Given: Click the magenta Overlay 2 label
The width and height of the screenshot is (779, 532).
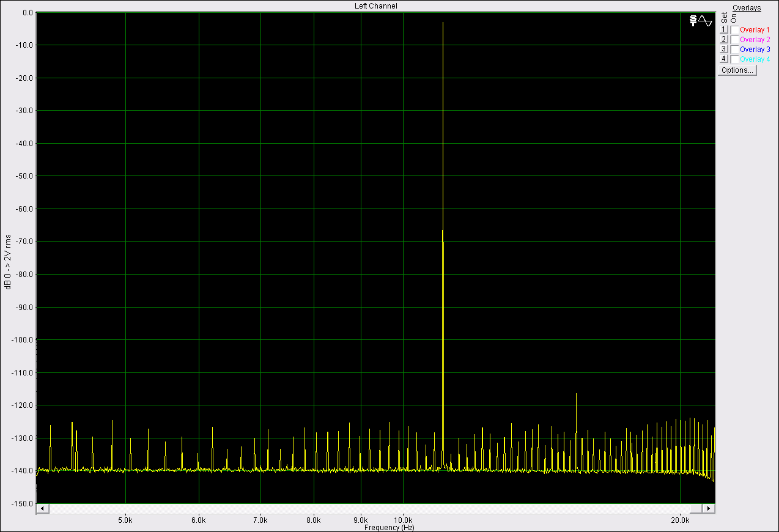Looking at the screenshot, I should (x=755, y=39).
